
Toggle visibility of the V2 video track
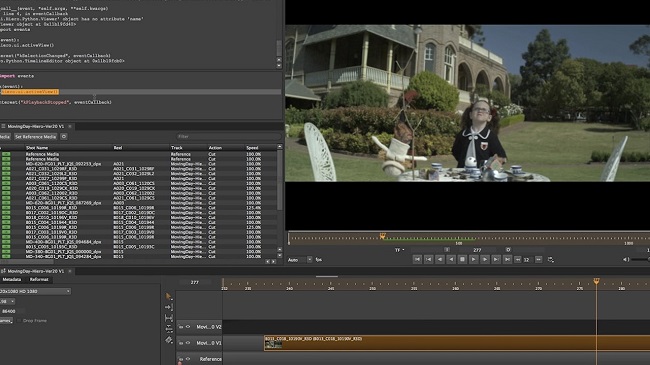(188, 327)
